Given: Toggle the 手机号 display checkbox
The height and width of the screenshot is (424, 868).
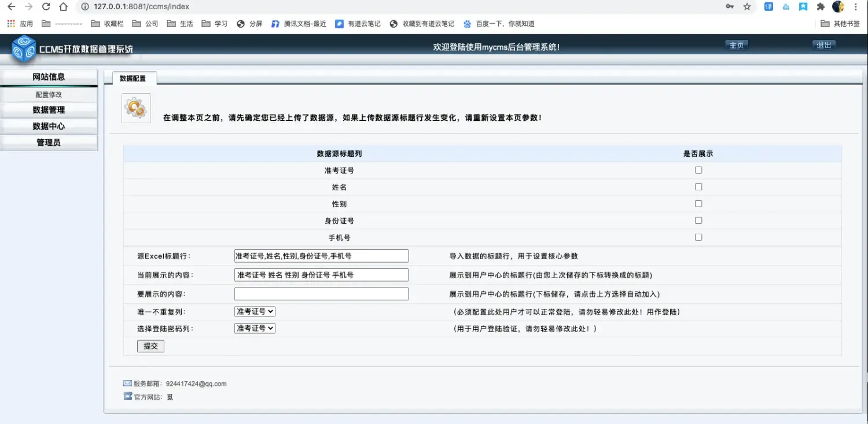Looking at the screenshot, I should pos(698,237).
